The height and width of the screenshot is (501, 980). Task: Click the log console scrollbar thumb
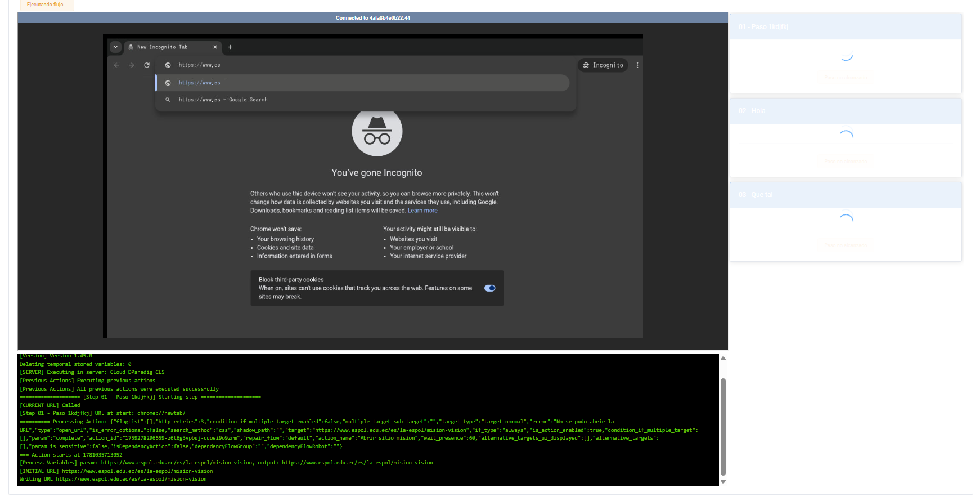723,427
